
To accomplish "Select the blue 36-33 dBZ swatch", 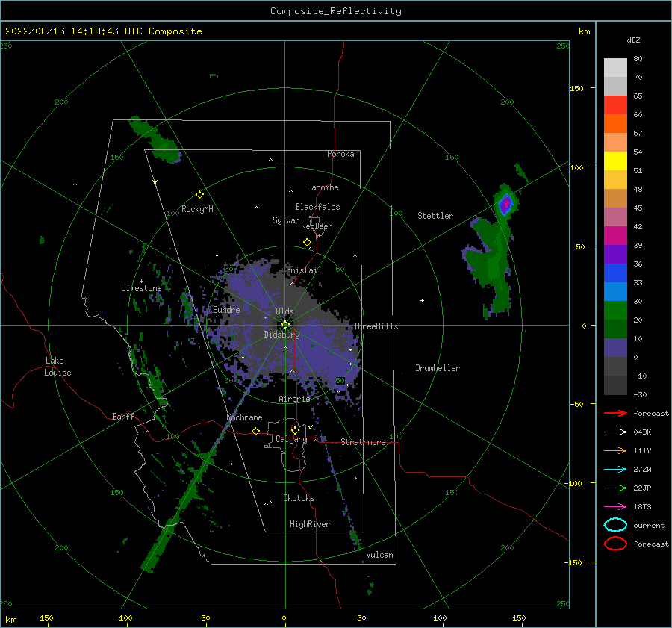I will pos(615,273).
